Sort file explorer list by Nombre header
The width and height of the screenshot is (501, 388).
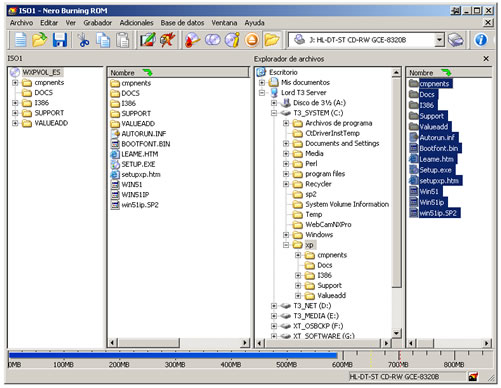point(449,73)
